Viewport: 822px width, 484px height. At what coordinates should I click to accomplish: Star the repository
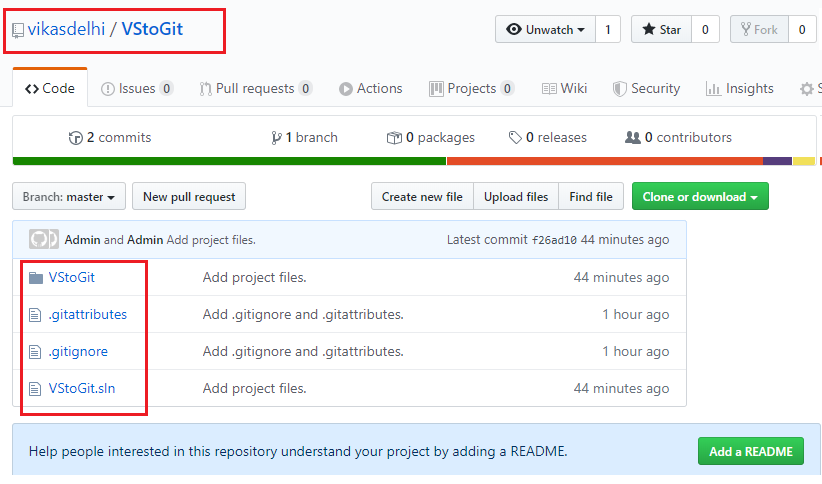662,29
